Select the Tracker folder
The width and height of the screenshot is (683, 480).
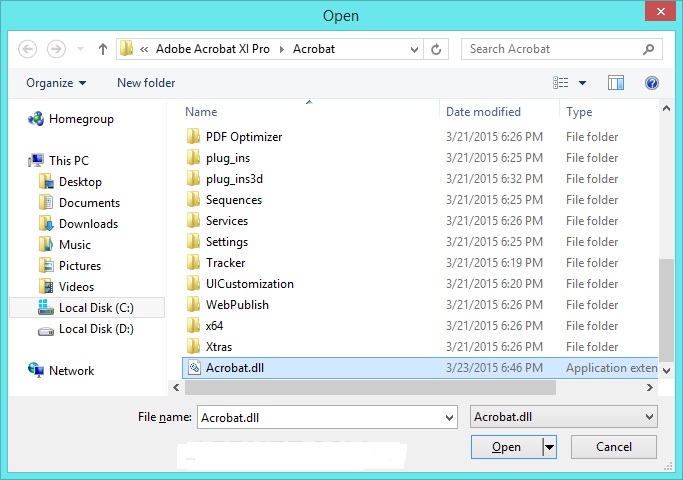420,263
